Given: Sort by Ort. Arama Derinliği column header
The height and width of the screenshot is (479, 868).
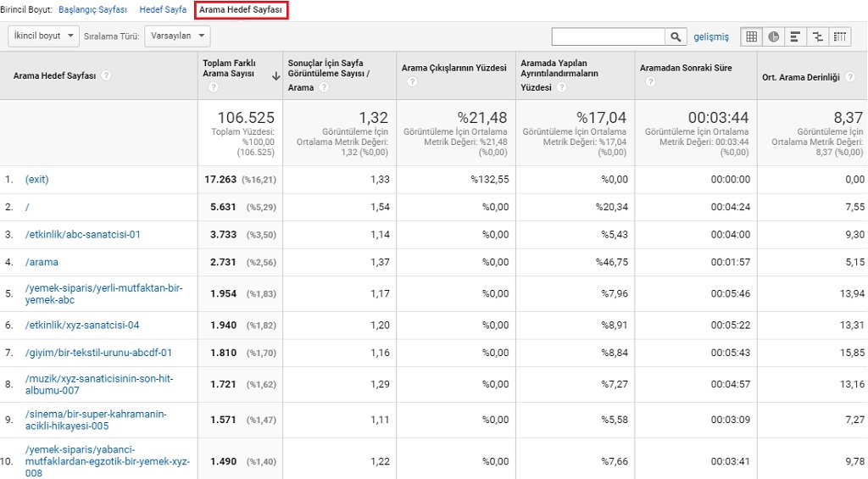Looking at the screenshot, I should [x=801, y=77].
